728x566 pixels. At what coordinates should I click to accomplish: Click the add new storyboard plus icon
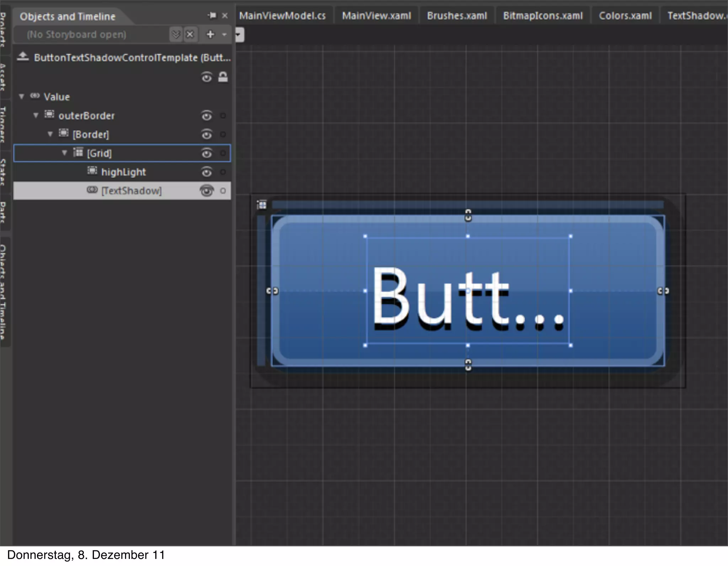[210, 34]
